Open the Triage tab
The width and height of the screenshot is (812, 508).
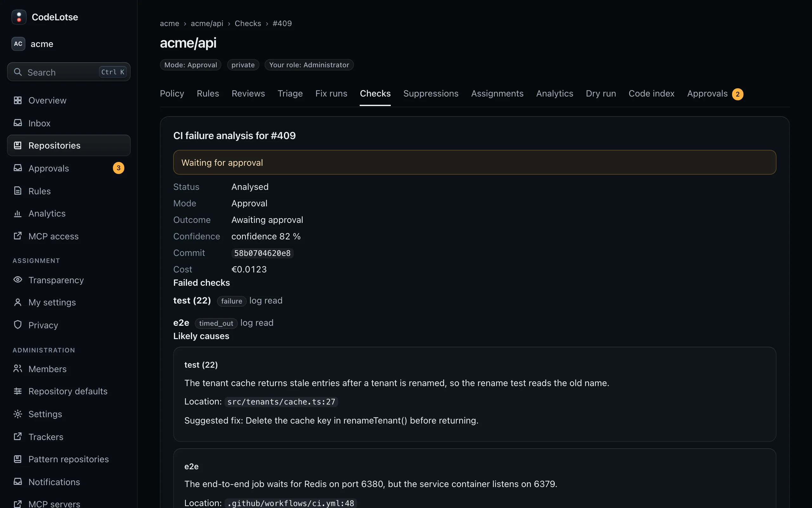[290, 93]
